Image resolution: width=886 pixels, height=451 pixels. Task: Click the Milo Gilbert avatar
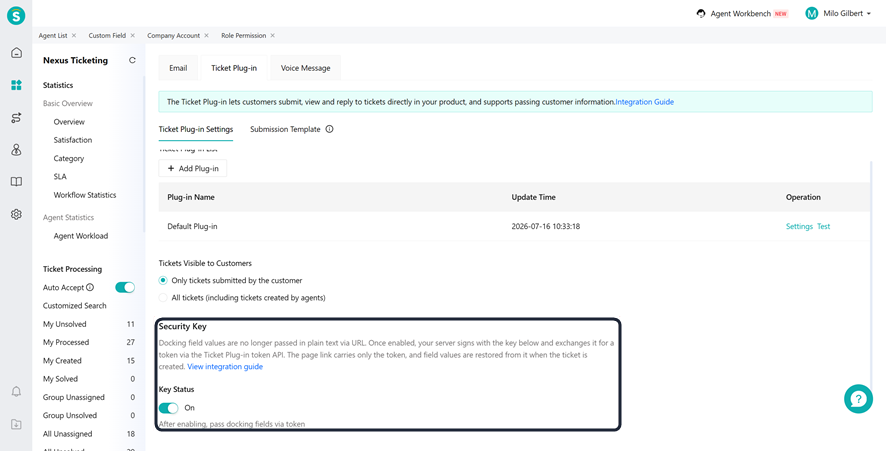click(811, 14)
